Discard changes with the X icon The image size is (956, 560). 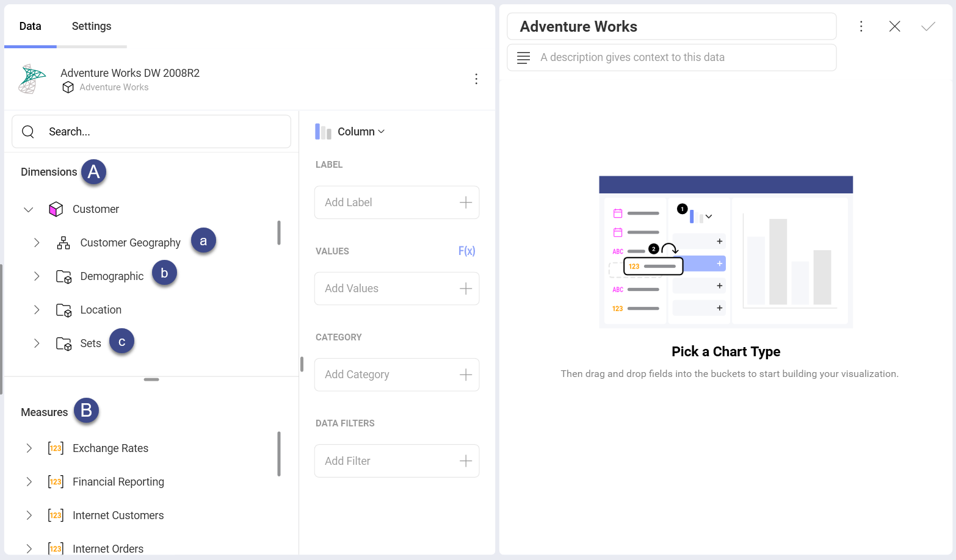(895, 26)
